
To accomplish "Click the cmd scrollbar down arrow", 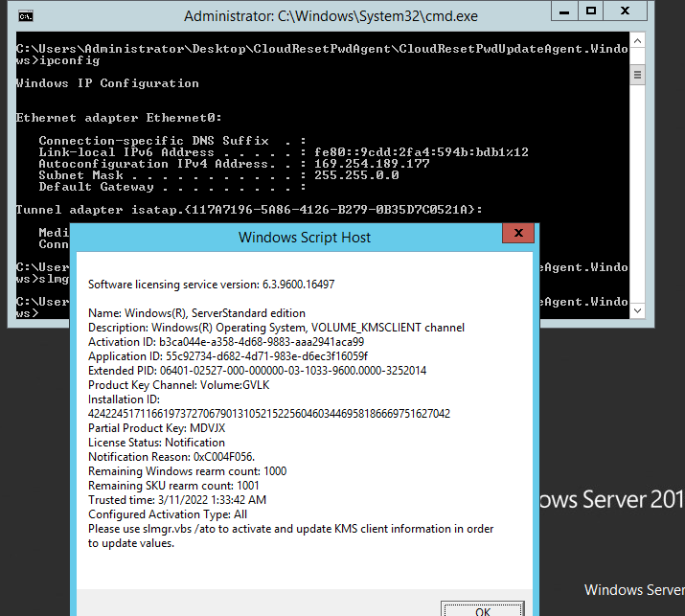I will [x=637, y=310].
